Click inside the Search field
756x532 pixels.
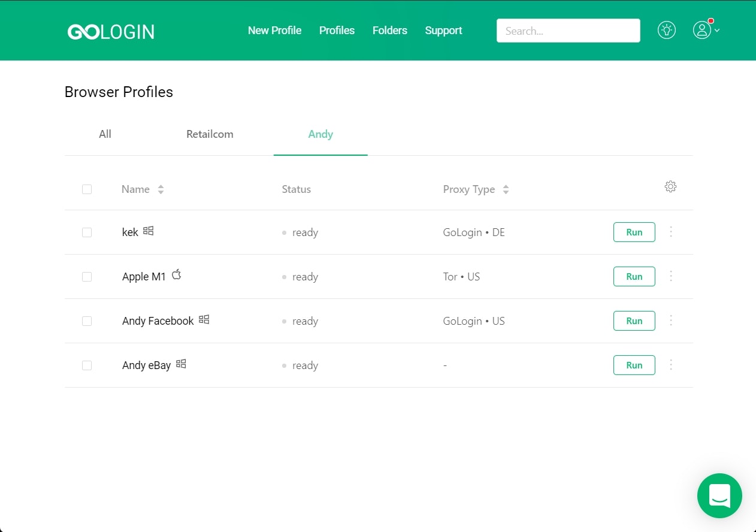(x=568, y=31)
